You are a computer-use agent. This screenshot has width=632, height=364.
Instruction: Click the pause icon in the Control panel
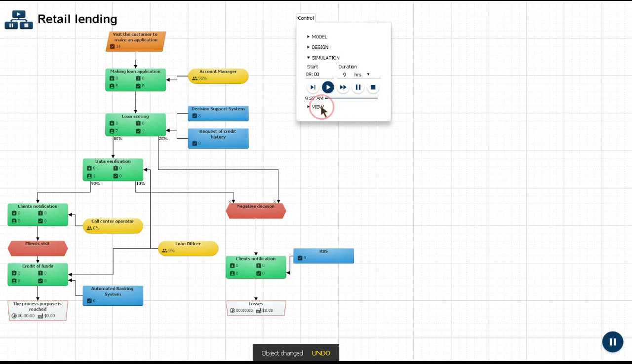coord(358,87)
